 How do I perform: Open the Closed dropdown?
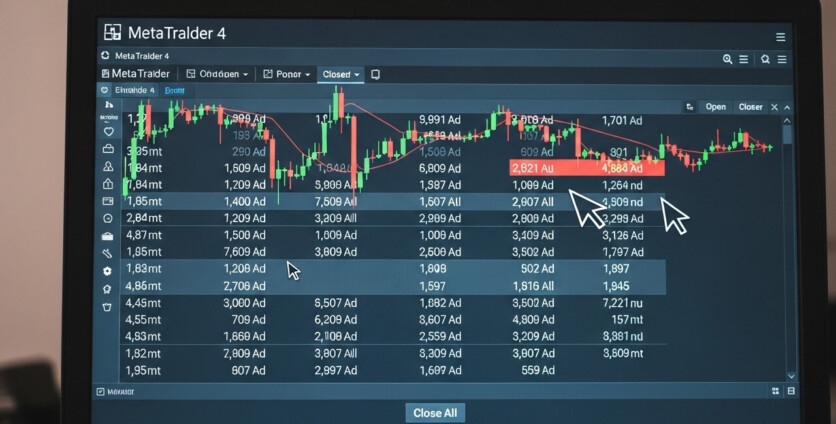pos(341,75)
